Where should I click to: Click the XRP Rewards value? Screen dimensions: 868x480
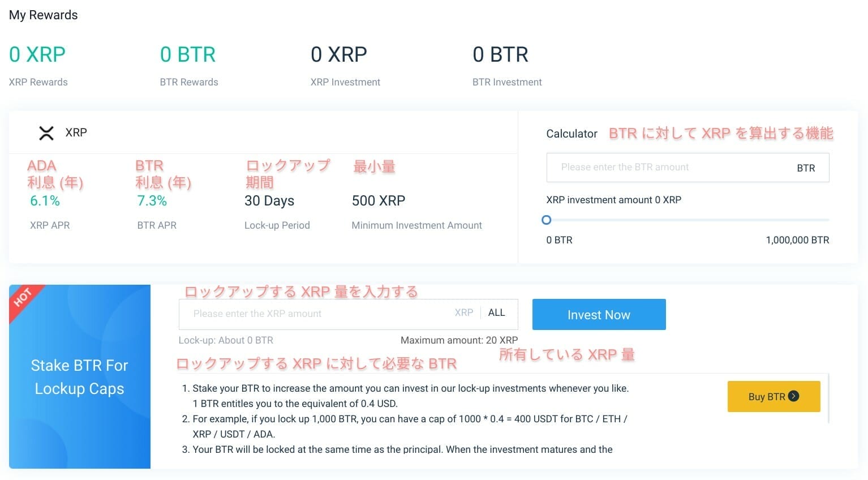coord(37,54)
